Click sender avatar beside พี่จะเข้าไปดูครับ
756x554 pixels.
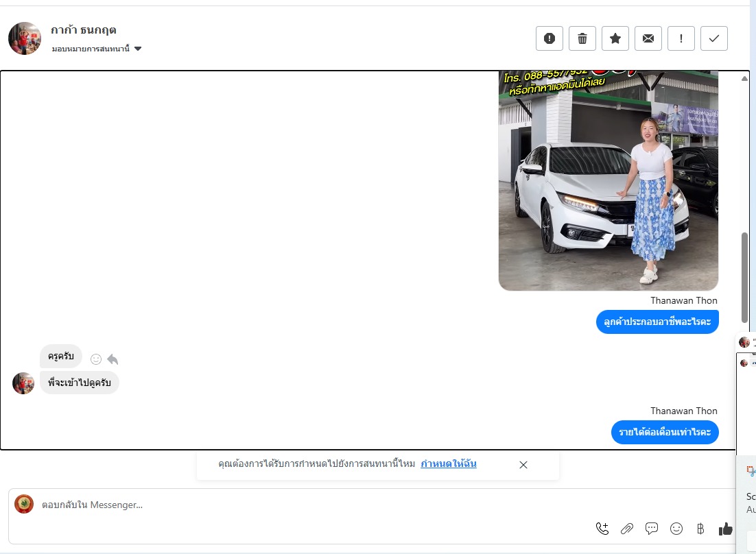pyautogui.click(x=23, y=383)
